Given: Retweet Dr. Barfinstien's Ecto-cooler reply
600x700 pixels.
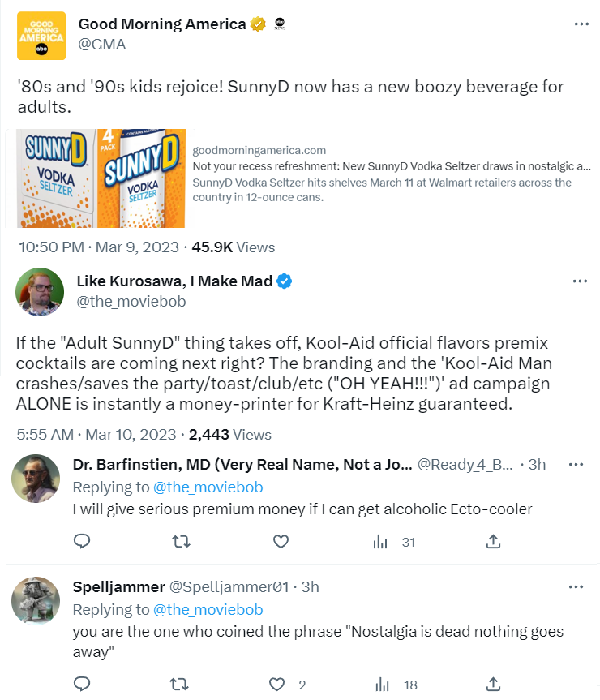Looking at the screenshot, I should (x=182, y=541).
